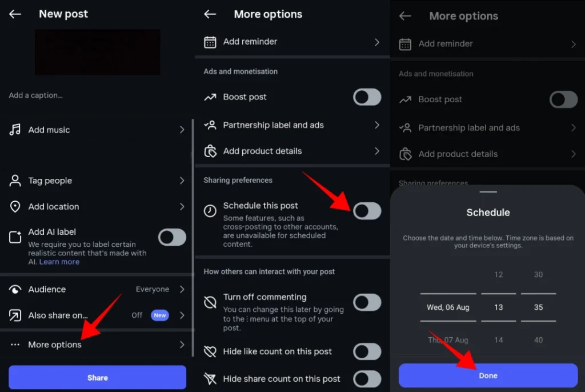Open the More options menu item

click(97, 345)
